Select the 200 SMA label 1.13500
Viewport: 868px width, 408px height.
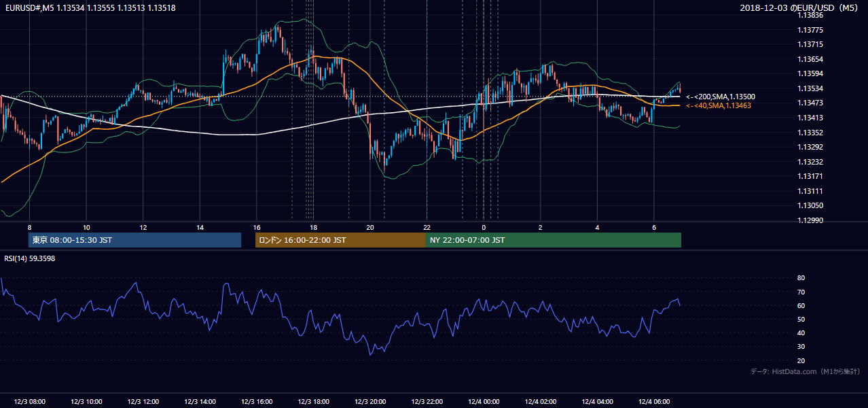click(721, 97)
